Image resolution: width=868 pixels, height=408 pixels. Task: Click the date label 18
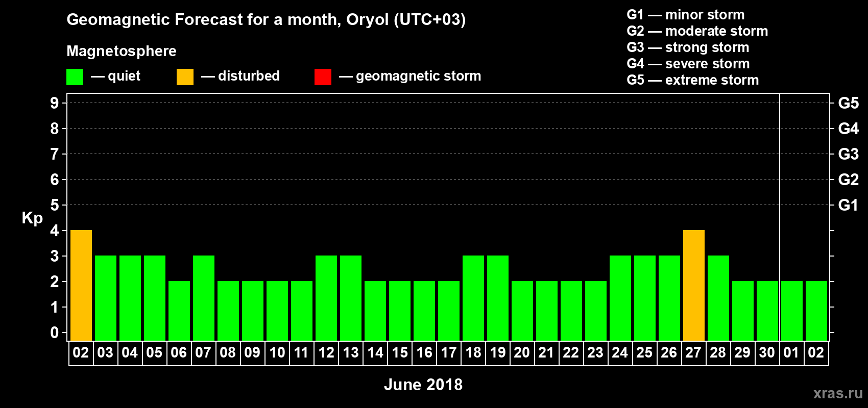(473, 352)
